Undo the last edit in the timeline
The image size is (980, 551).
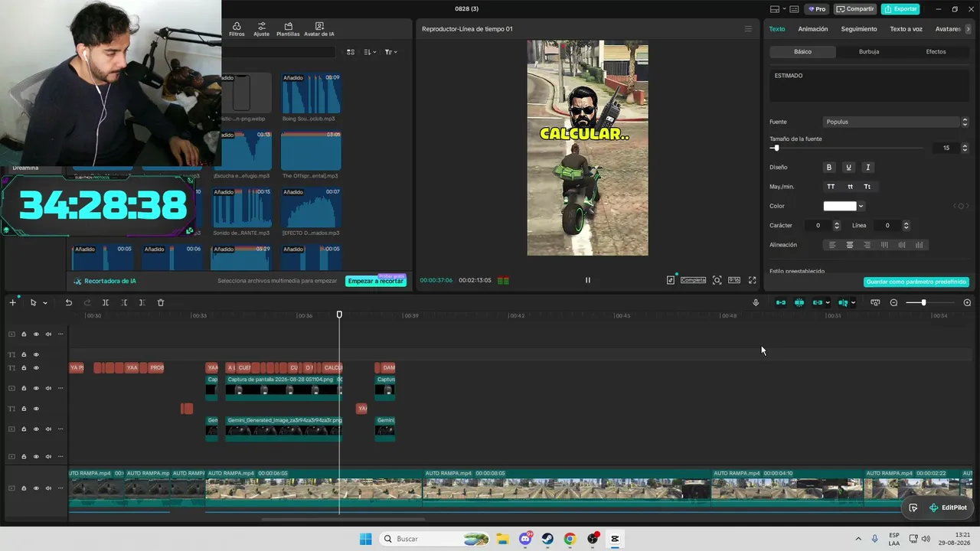pyautogui.click(x=69, y=302)
